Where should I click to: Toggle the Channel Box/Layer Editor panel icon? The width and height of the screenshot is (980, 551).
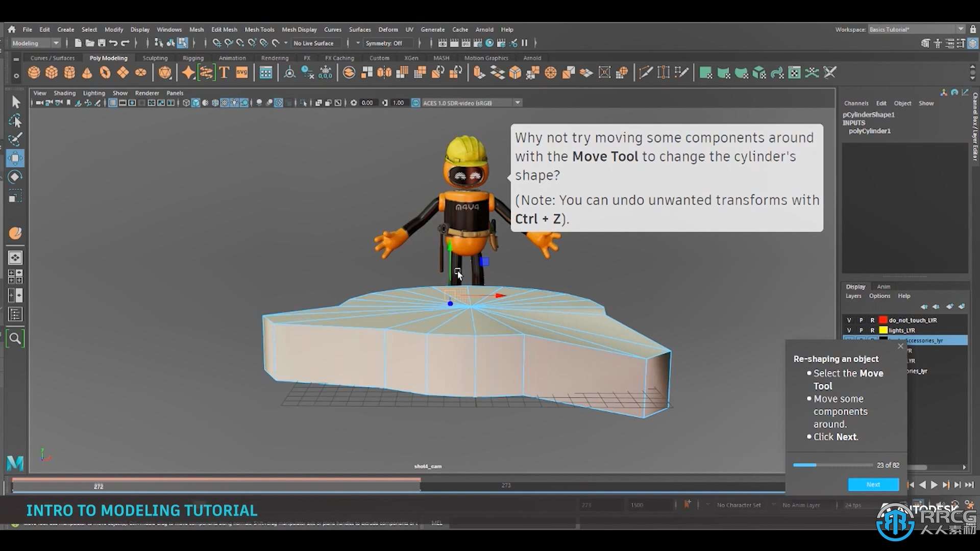[973, 44]
